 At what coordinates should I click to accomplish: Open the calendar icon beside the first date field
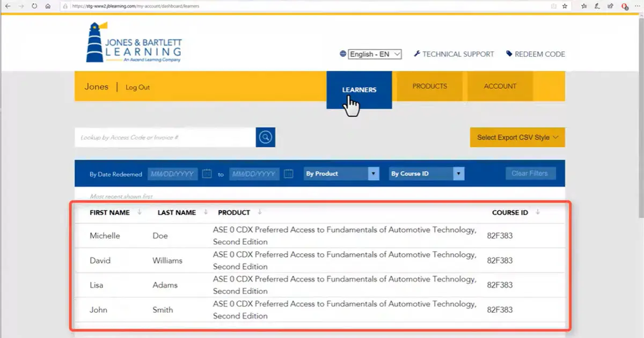coord(208,173)
